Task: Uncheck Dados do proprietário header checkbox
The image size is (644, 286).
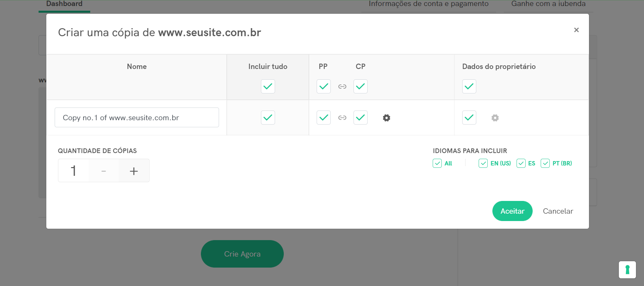Action: coord(469,86)
